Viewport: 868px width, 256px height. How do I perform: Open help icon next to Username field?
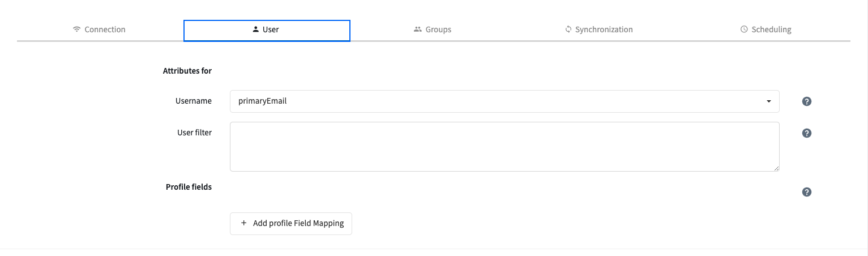pos(807,101)
